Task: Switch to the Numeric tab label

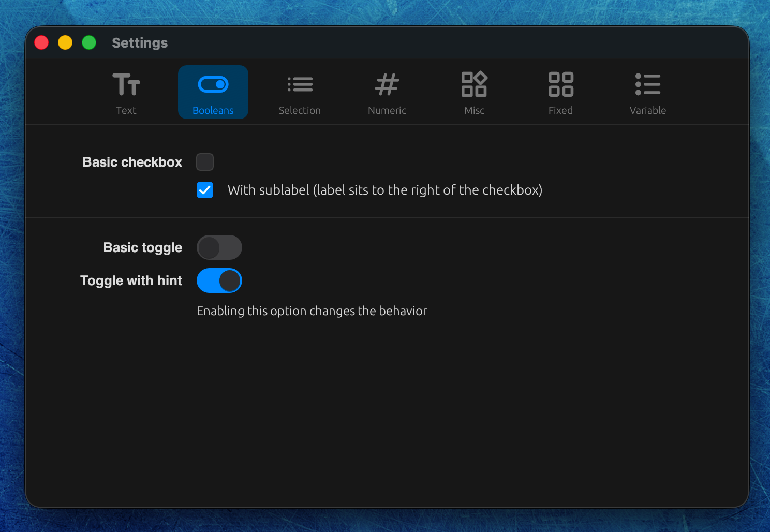Action: coord(387,110)
